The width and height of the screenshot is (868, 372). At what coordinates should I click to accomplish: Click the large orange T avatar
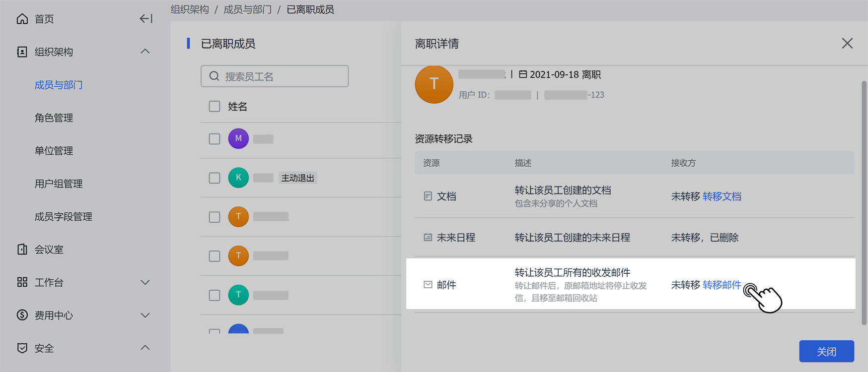(434, 84)
